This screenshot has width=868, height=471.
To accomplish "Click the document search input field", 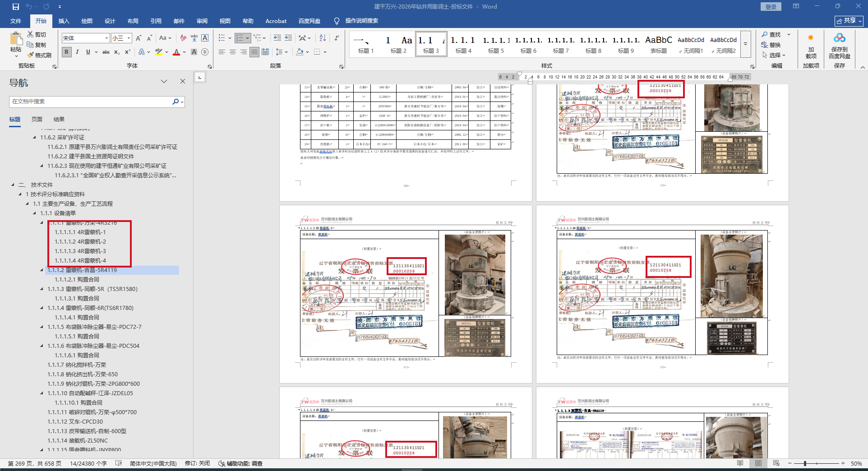I will (x=90, y=102).
